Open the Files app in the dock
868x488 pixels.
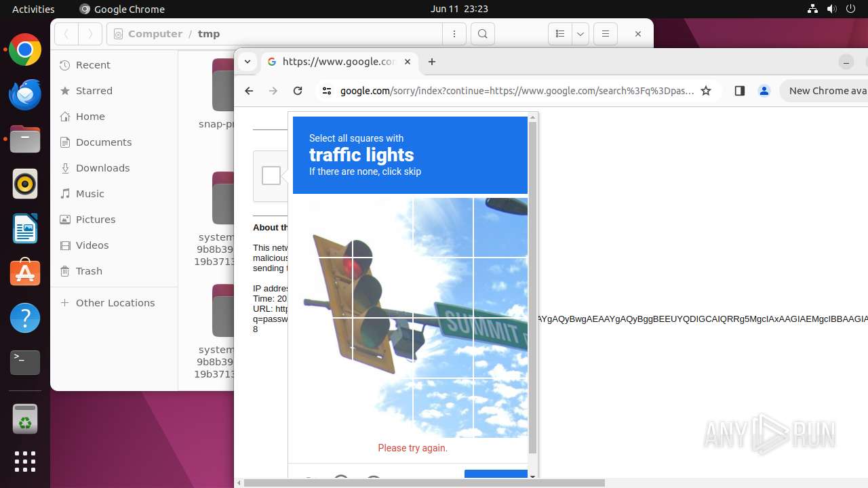coord(25,139)
